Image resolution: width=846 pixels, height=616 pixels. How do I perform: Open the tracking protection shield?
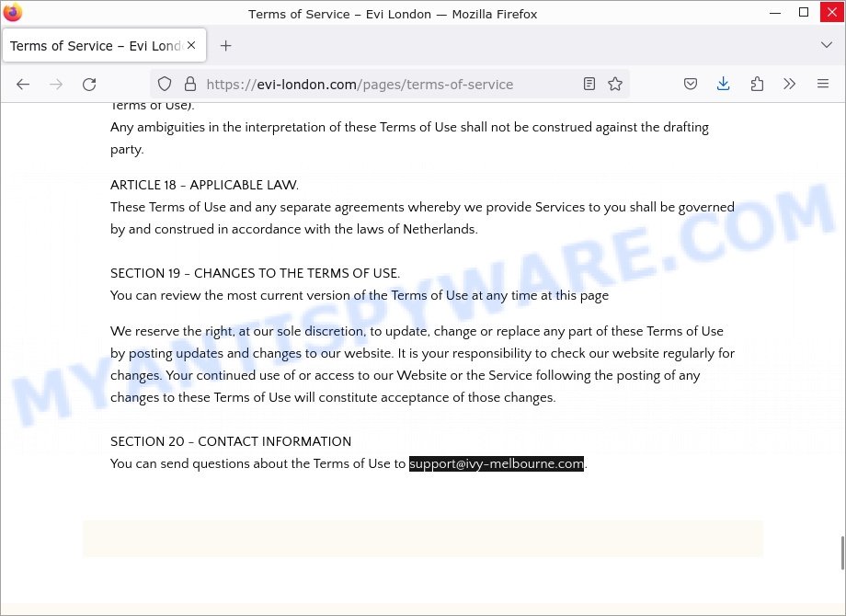(165, 85)
